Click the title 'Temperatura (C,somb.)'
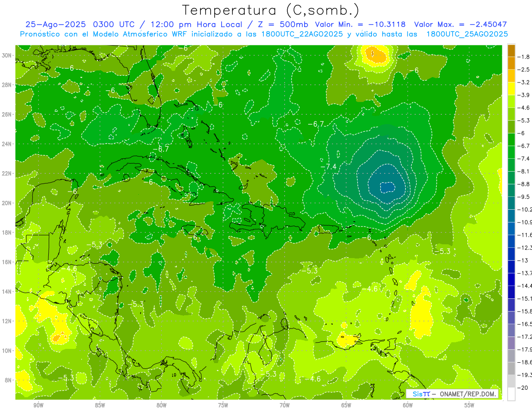Image resolution: width=532 pixels, height=411 pixels. click(x=270, y=10)
